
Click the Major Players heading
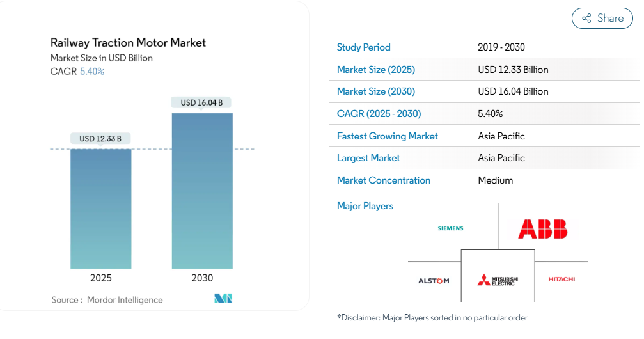[365, 206]
